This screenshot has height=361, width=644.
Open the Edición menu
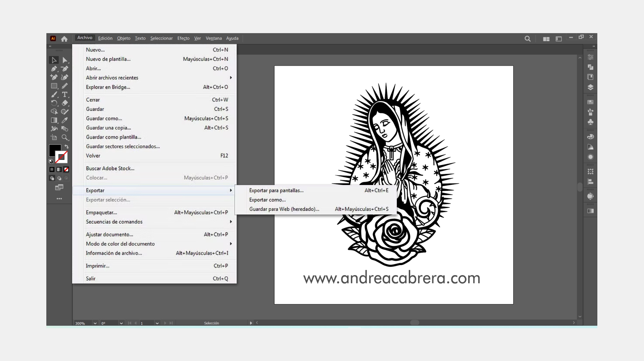point(105,38)
